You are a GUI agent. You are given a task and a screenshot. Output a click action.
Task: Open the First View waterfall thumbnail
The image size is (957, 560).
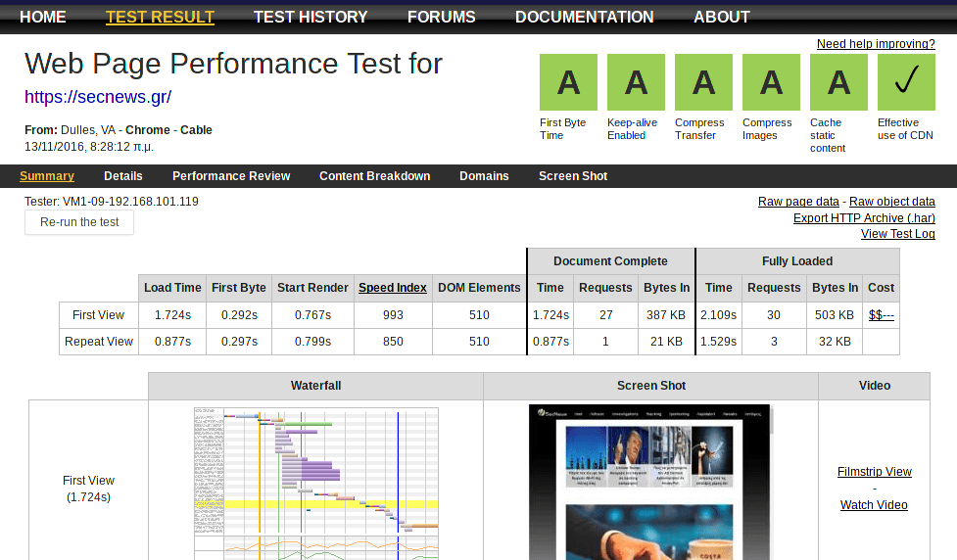click(x=316, y=484)
